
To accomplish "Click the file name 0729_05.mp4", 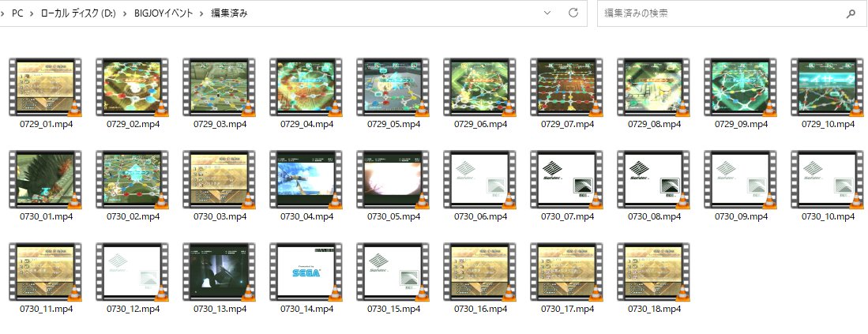I will (393, 125).
